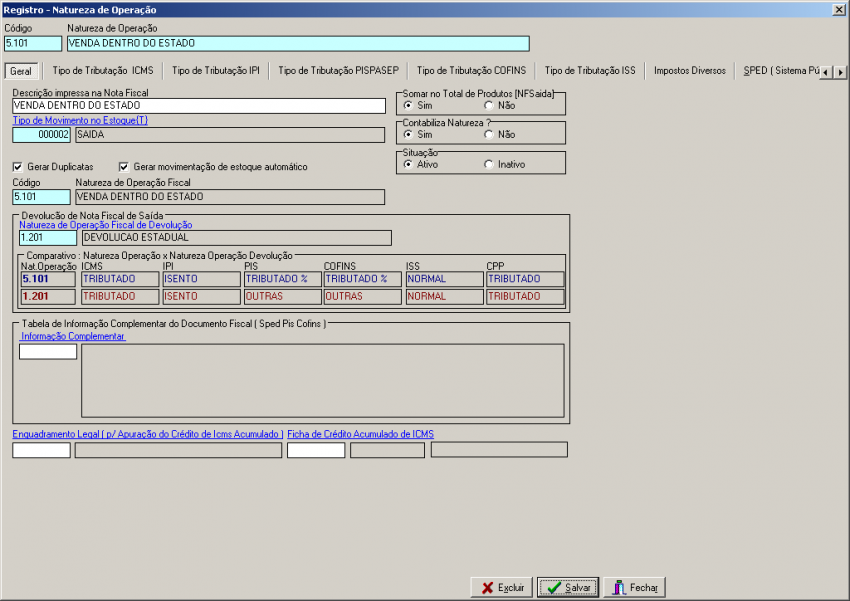Open the Tipo de Tributação PISPASEP tab

point(338,70)
